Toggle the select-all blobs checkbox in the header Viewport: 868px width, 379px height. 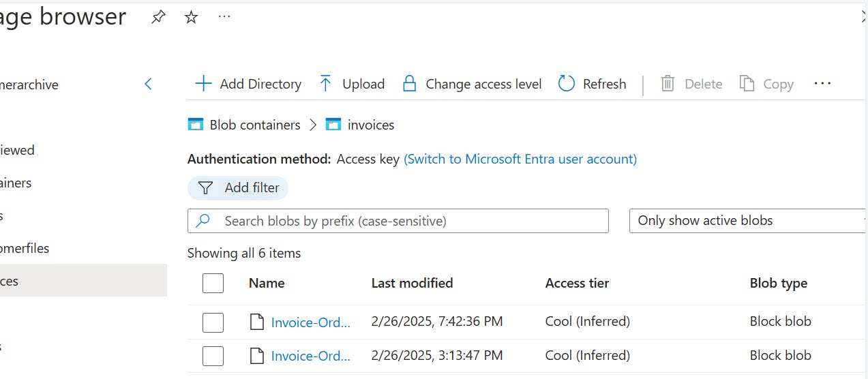point(213,283)
